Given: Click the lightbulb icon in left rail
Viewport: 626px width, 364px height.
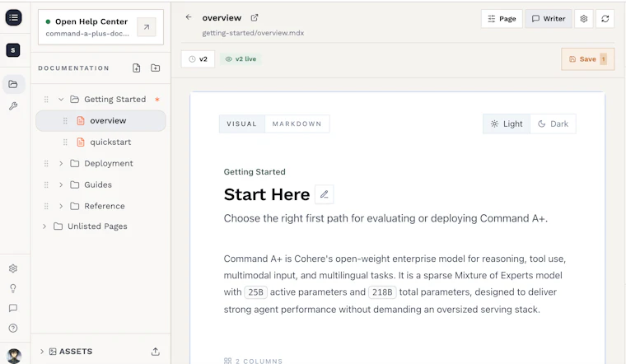Looking at the screenshot, I should tap(13, 288).
